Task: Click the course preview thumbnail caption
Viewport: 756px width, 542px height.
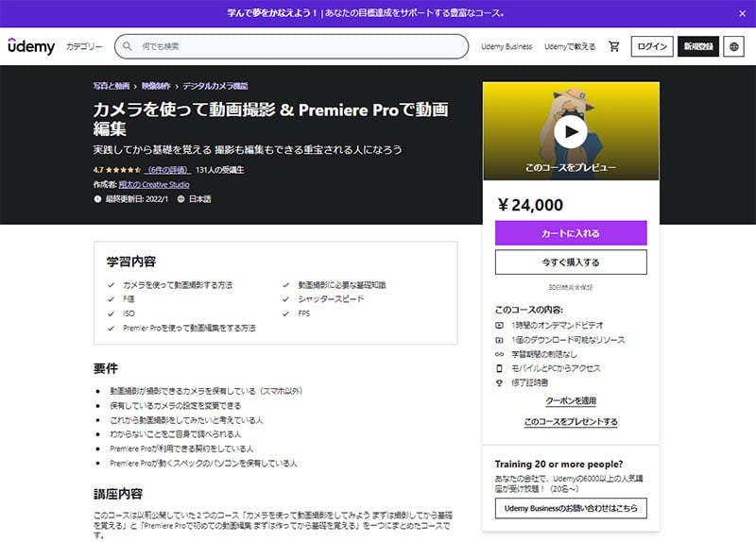Action: [x=571, y=167]
